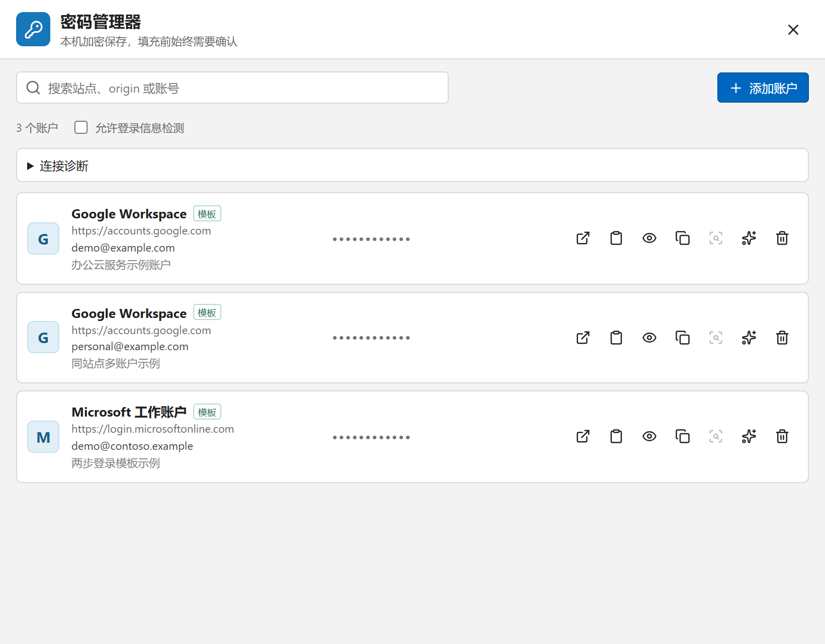Delete the personal@example.com account
This screenshot has height=644, width=825.
[782, 338]
